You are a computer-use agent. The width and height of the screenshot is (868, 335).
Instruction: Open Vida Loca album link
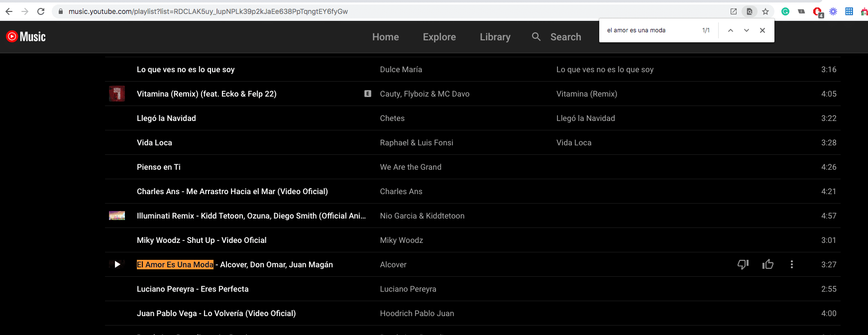[x=573, y=143]
